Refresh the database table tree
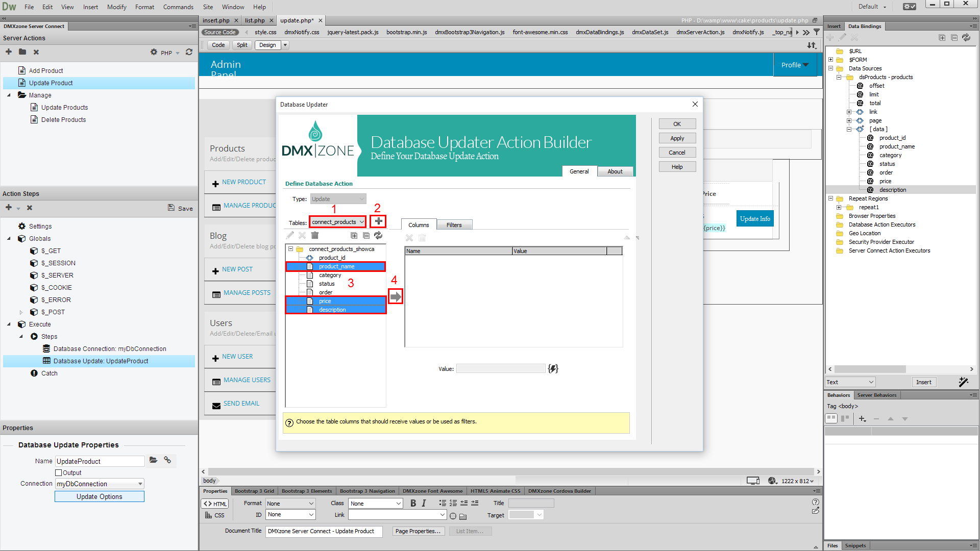980x551 pixels. tap(378, 235)
